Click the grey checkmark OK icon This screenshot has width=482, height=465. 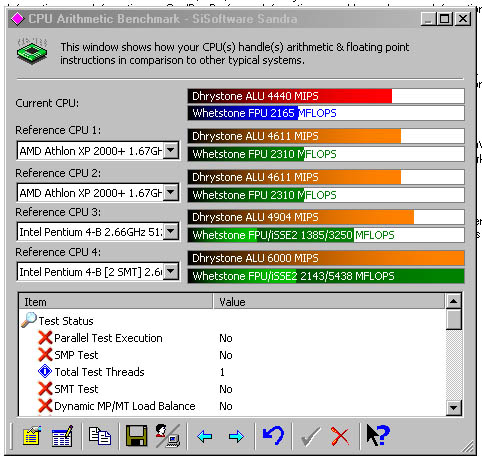point(310,436)
